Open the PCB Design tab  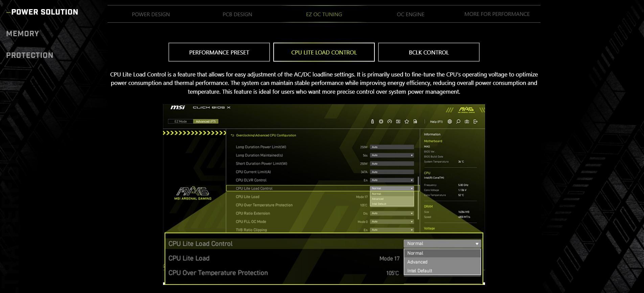(237, 14)
